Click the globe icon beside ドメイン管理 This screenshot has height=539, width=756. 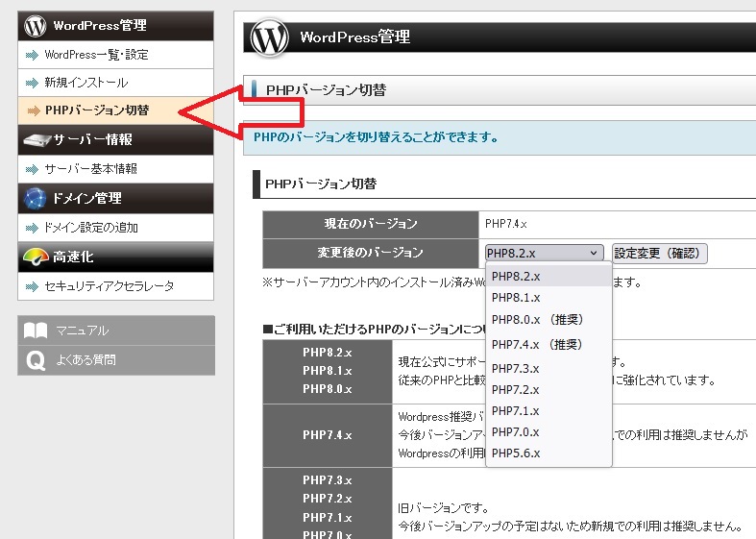36,199
